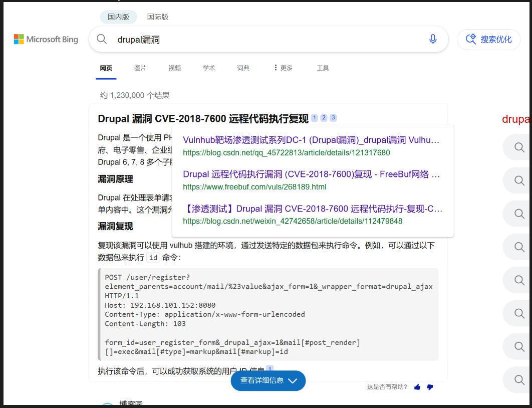Expand the 更多 menu
The image size is (532, 408).
[x=284, y=68]
